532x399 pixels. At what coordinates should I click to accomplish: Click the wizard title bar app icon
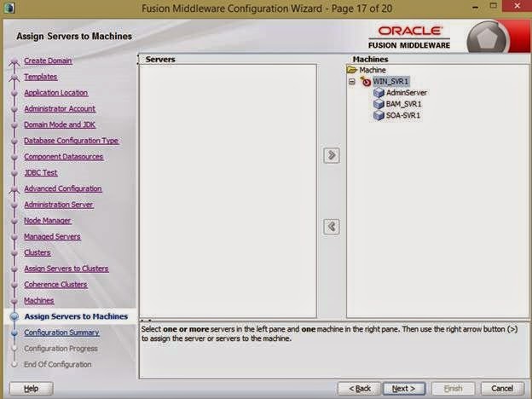click(x=9, y=8)
